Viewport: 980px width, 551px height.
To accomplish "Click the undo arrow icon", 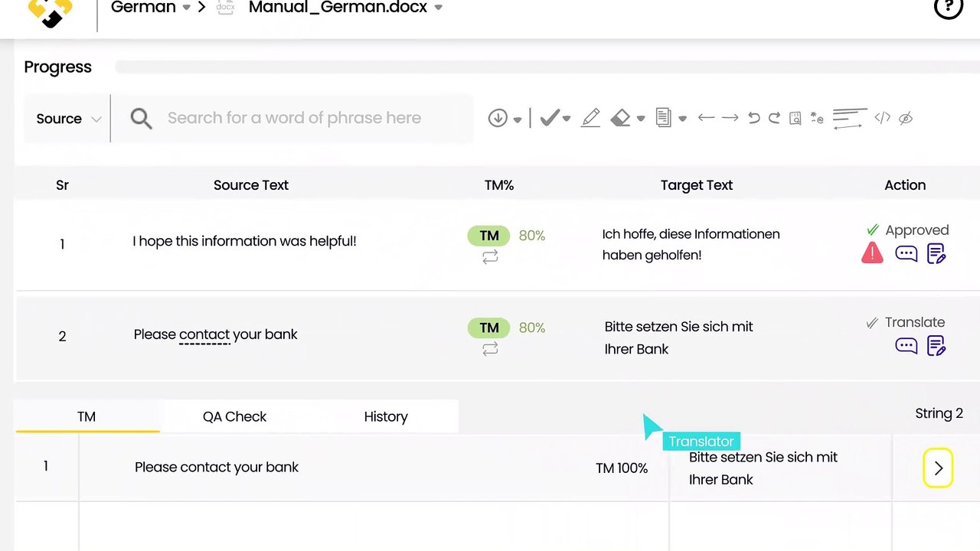I will (x=754, y=118).
